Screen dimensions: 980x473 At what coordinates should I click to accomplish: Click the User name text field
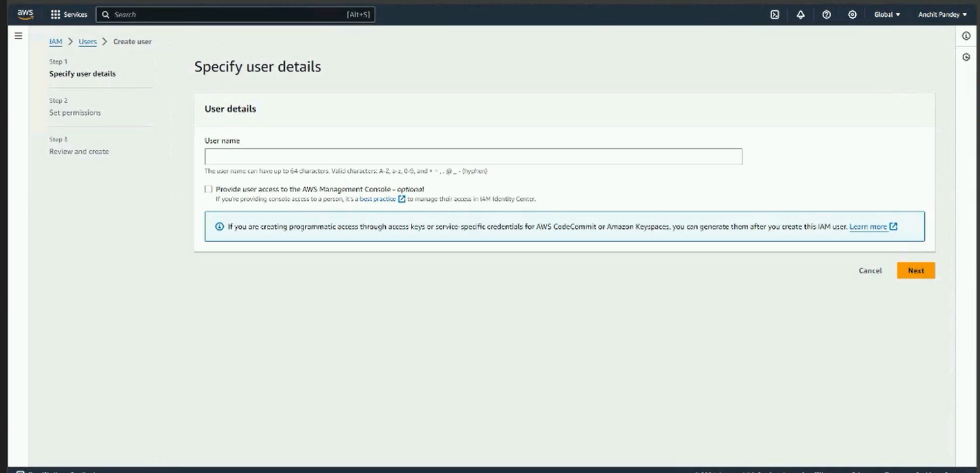(x=473, y=156)
